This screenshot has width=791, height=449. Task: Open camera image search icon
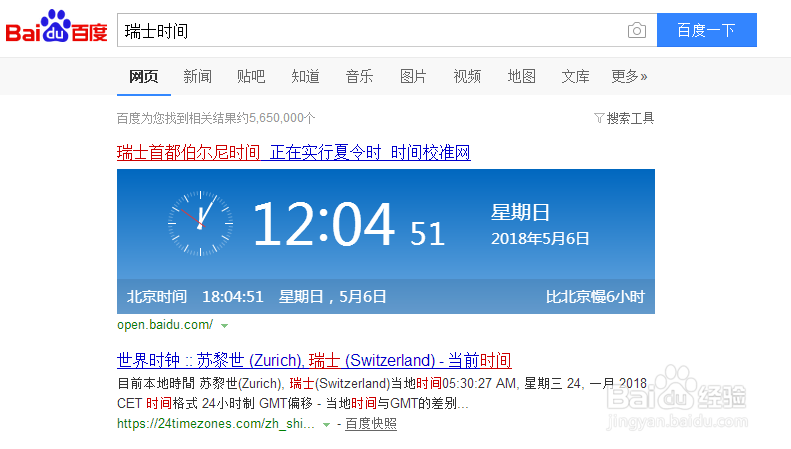(x=637, y=30)
